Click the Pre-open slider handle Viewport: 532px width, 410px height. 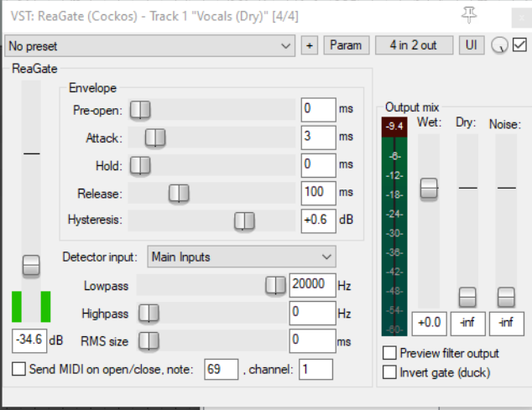tap(140, 110)
